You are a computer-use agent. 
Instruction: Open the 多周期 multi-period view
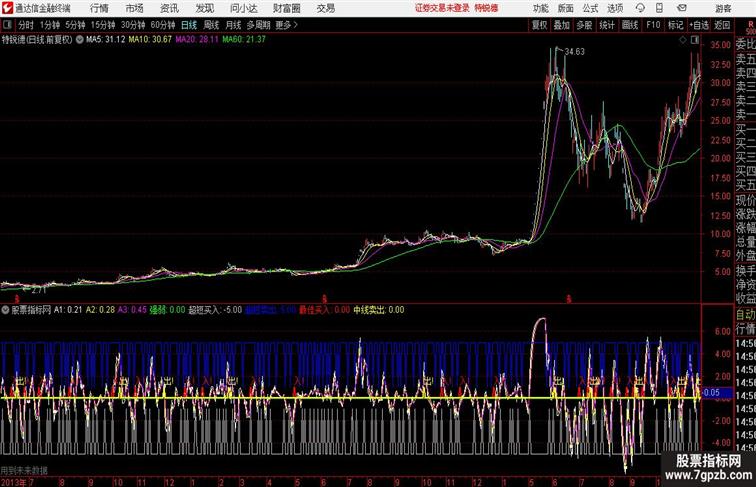click(x=258, y=25)
